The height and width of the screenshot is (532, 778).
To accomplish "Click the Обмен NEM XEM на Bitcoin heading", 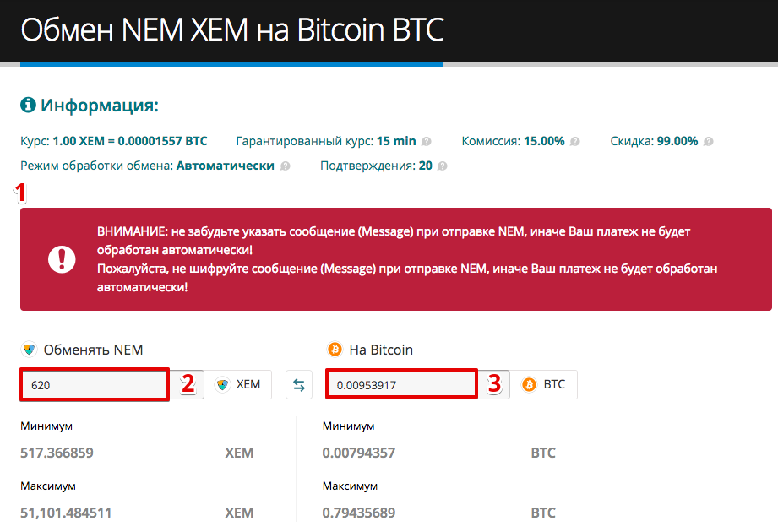I will pyautogui.click(x=232, y=30).
